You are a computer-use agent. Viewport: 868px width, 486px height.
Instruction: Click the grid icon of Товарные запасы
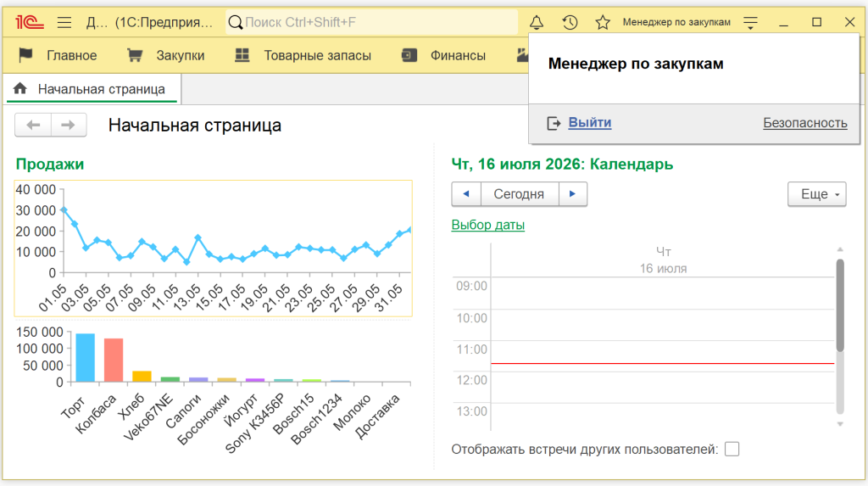coord(242,55)
